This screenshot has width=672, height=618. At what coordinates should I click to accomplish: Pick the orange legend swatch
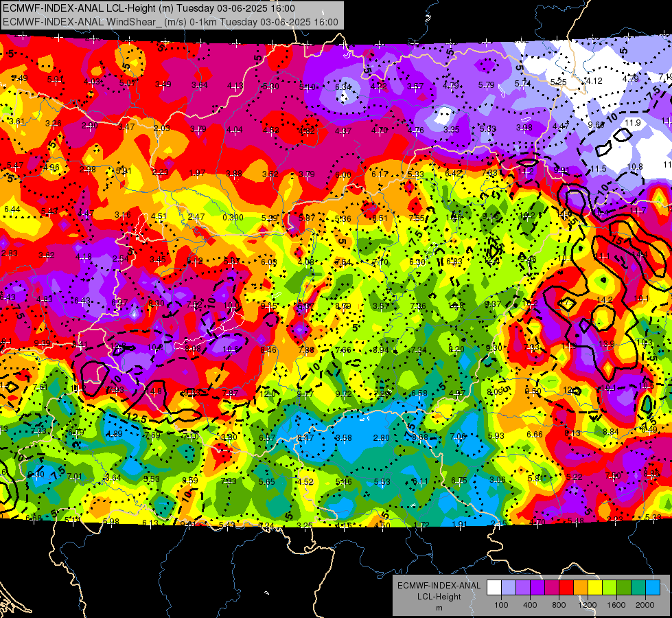click(x=580, y=588)
